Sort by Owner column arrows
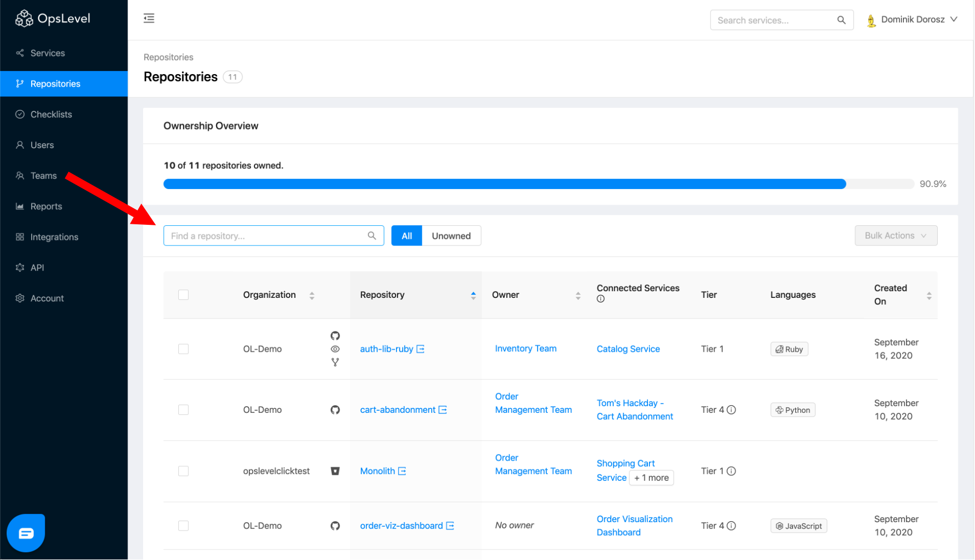Image resolution: width=975 pixels, height=560 pixels. pos(578,296)
